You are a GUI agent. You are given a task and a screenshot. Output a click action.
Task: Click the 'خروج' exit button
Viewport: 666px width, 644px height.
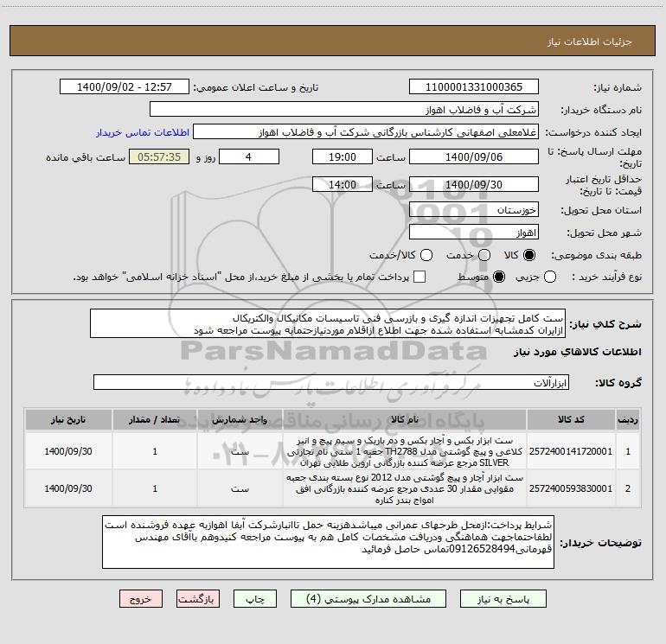pos(141,598)
